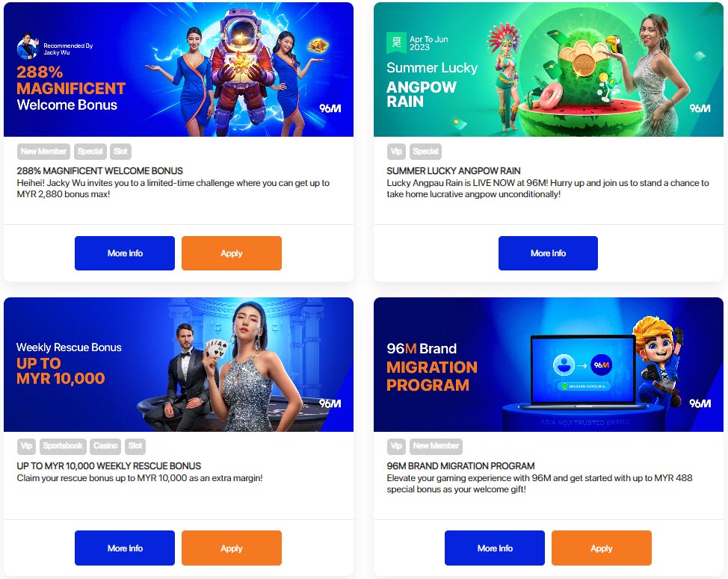This screenshot has height=579, width=728.
Task: Select the New Member tag under welcome bonus
Action: click(x=43, y=151)
